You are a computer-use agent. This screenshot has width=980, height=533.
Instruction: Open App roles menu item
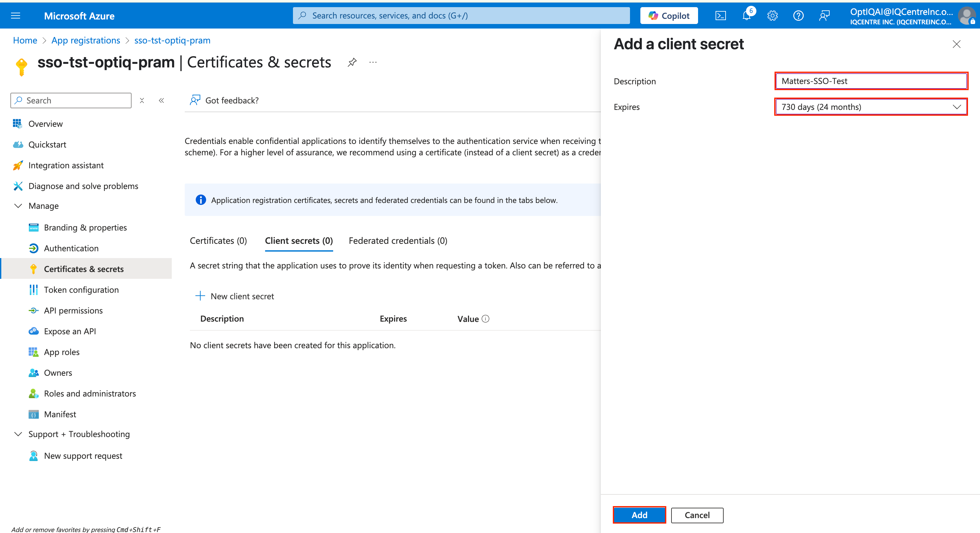[x=62, y=352]
